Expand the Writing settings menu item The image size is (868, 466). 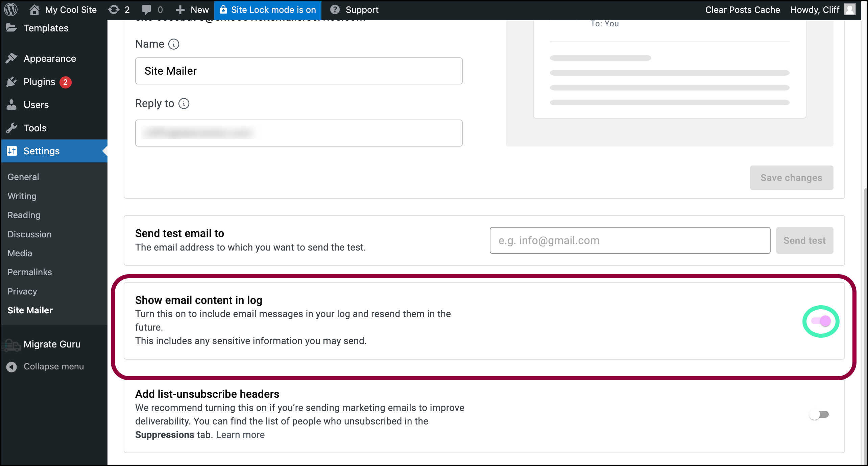coord(21,196)
